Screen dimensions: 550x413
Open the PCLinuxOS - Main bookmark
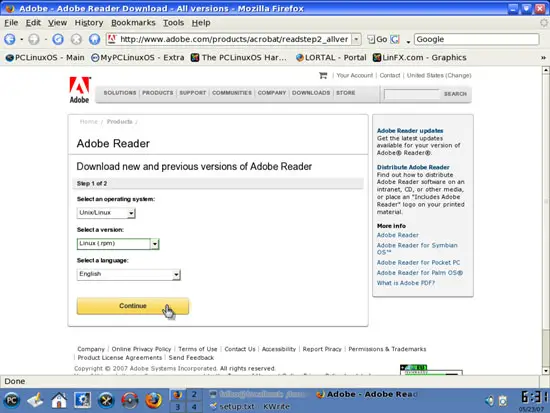point(45,58)
